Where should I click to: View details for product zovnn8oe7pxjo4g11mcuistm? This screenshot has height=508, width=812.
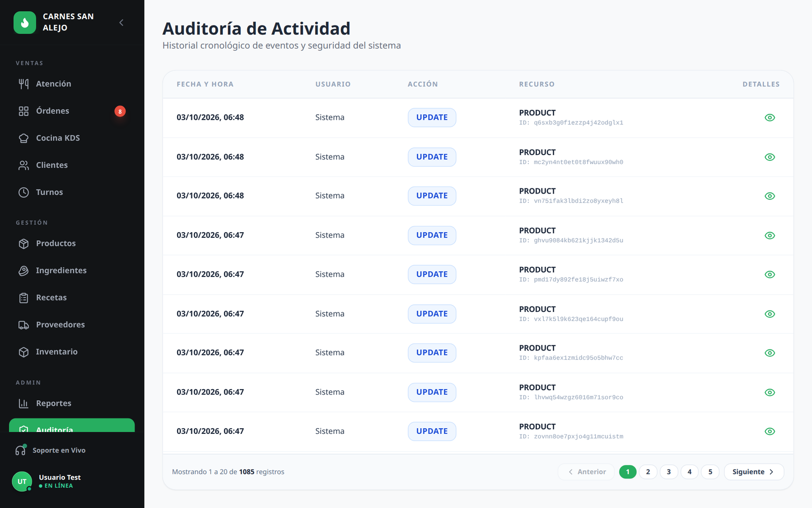pyautogui.click(x=770, y=431)
